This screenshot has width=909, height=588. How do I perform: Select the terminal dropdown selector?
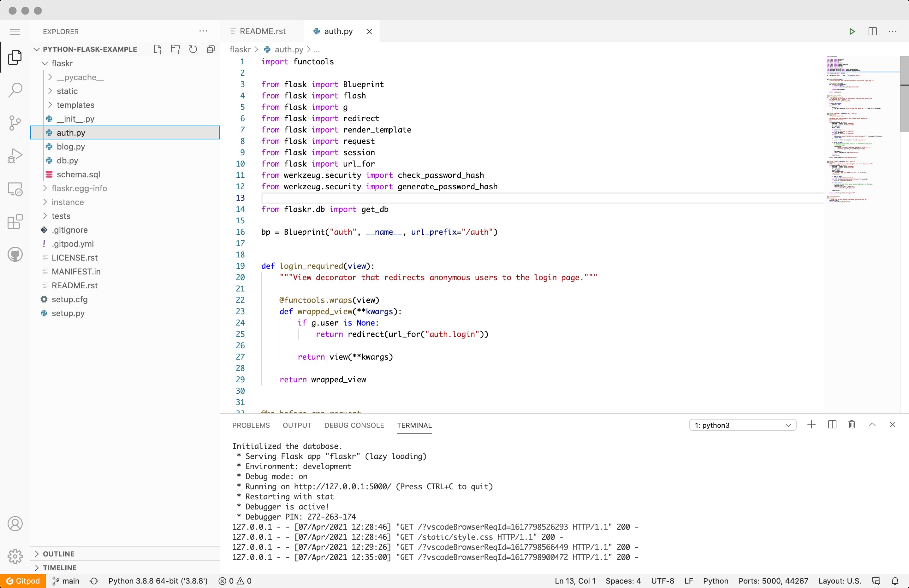pyautogui.click(x=742, y=425)
